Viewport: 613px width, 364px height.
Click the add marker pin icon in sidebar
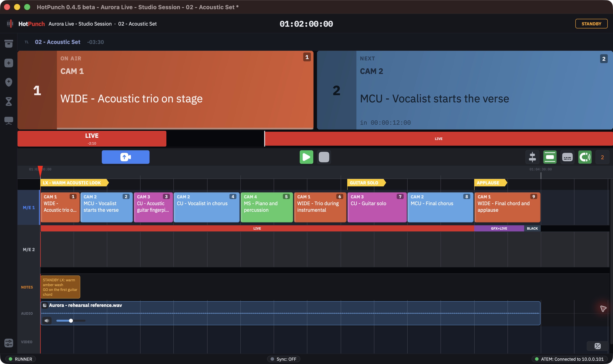tap(9, 82)
